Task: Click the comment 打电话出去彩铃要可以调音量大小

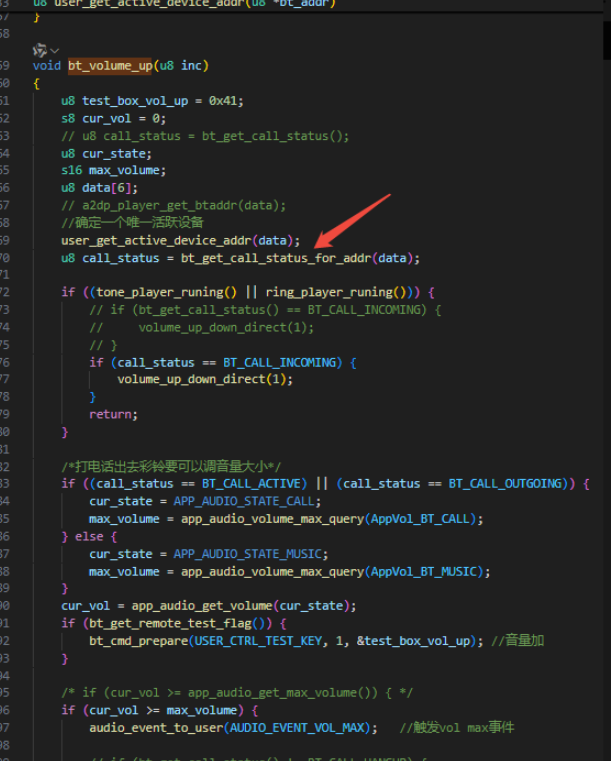Action: point(171,467)
